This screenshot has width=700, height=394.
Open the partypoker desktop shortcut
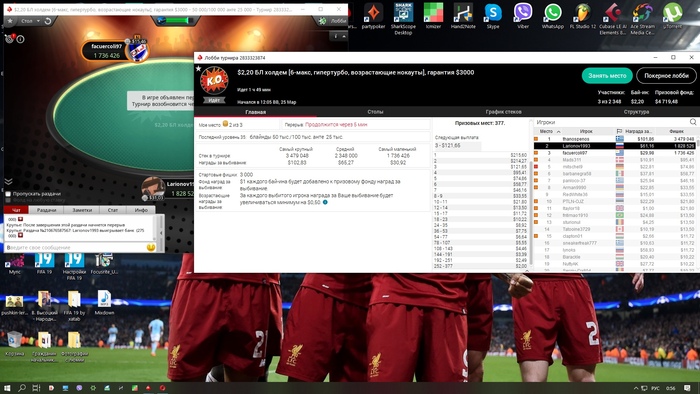tap(373, 16)
